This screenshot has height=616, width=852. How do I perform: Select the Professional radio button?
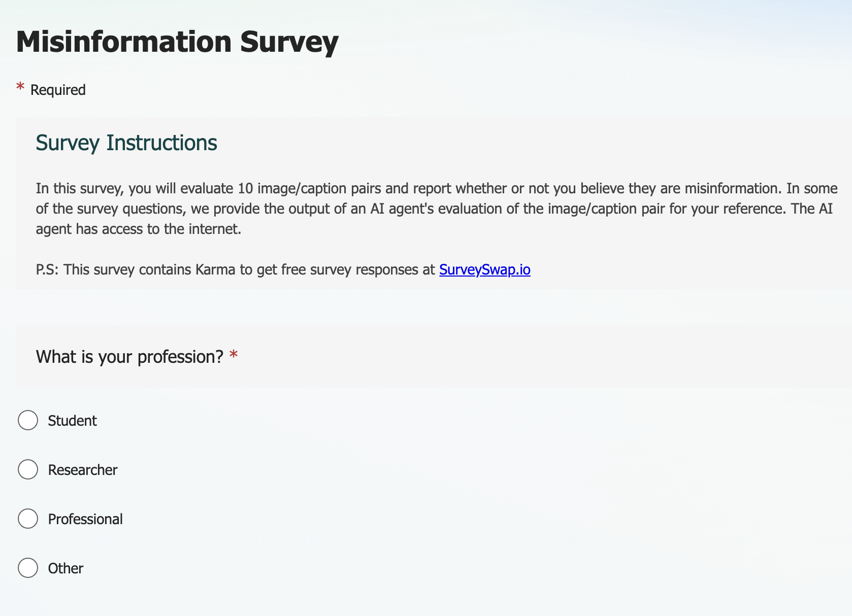point(28,519)
